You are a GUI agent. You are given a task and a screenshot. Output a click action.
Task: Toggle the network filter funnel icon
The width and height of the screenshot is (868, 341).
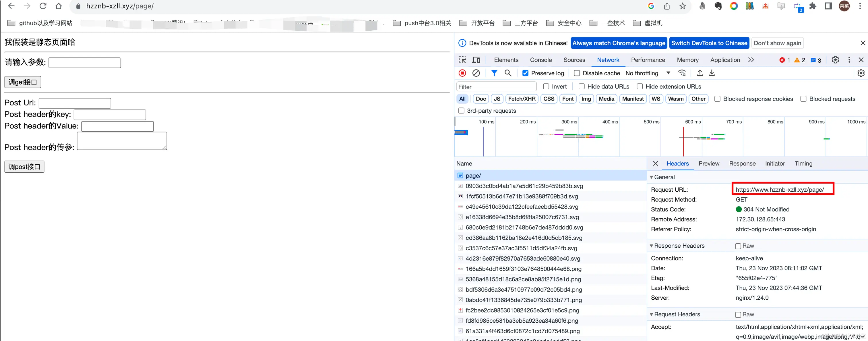pos(494,73)
